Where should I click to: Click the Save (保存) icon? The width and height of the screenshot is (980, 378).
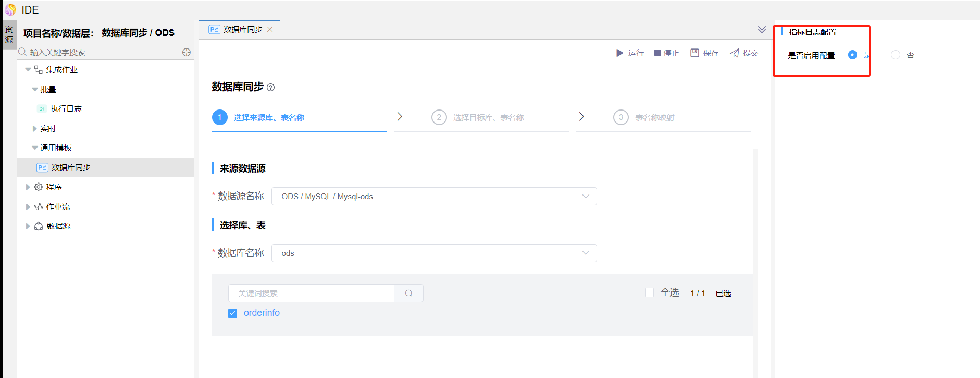[x=694, y=53]
